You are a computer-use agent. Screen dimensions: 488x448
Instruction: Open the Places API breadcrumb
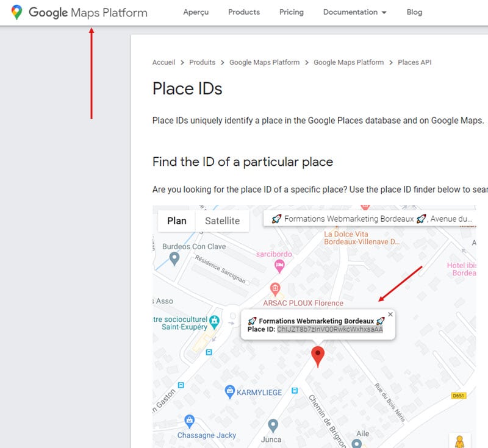(x=415, y=62)
